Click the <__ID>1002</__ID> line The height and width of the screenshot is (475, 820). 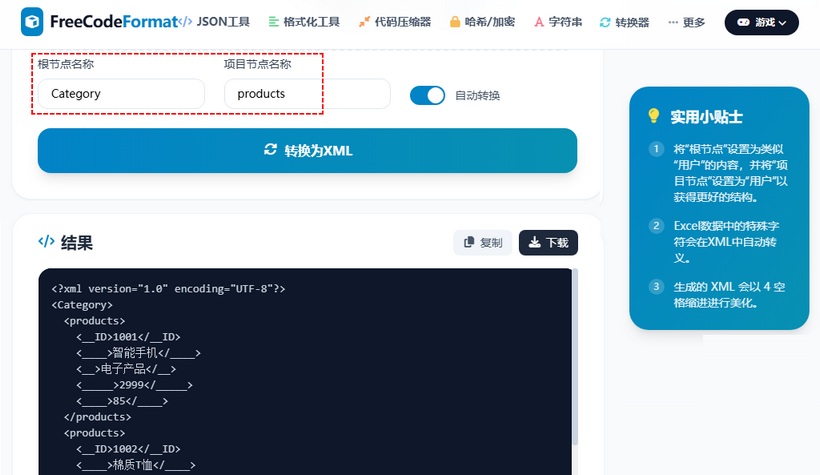pos(128,449)
